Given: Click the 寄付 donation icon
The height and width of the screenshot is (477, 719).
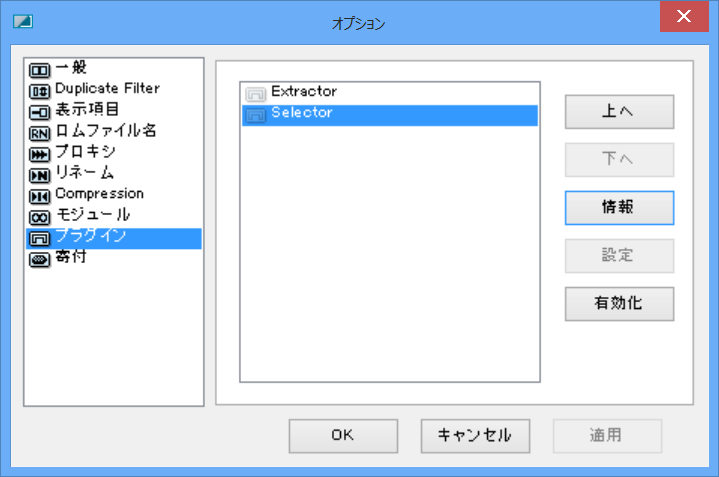Looking at the screenshot, I should [39, 260].
